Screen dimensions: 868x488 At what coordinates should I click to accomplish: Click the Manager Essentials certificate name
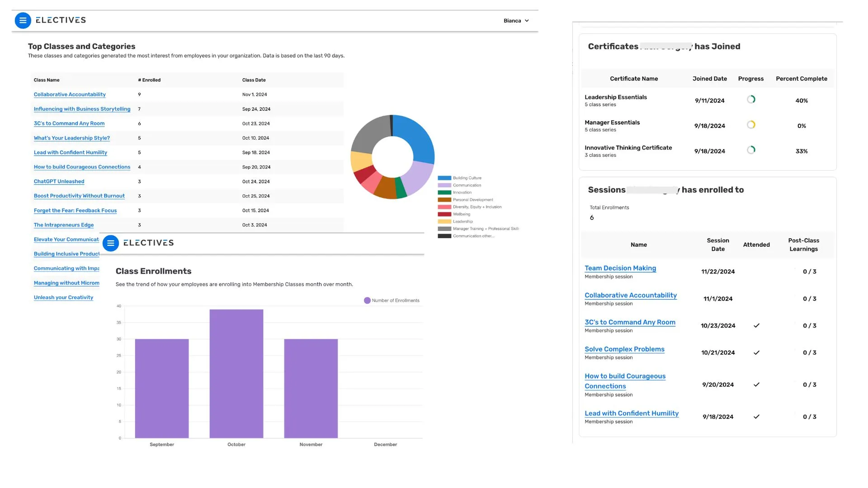(x=612, y=122)
